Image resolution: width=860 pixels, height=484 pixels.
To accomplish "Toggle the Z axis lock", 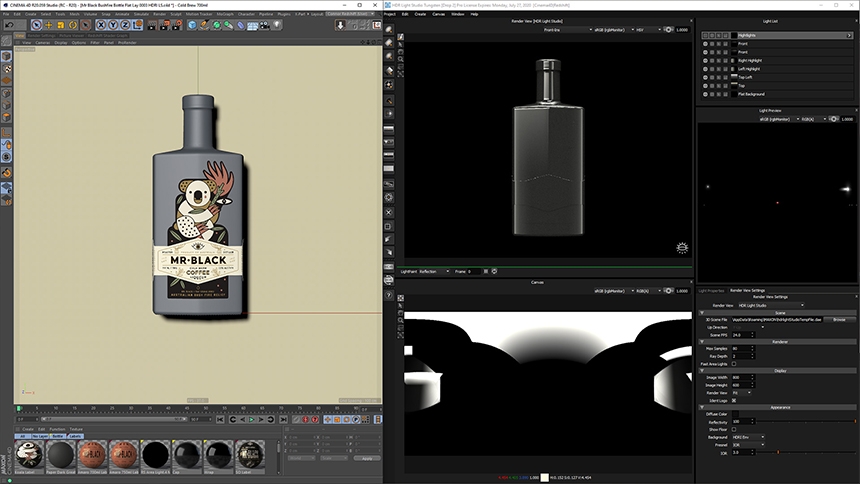I will 125,25.
